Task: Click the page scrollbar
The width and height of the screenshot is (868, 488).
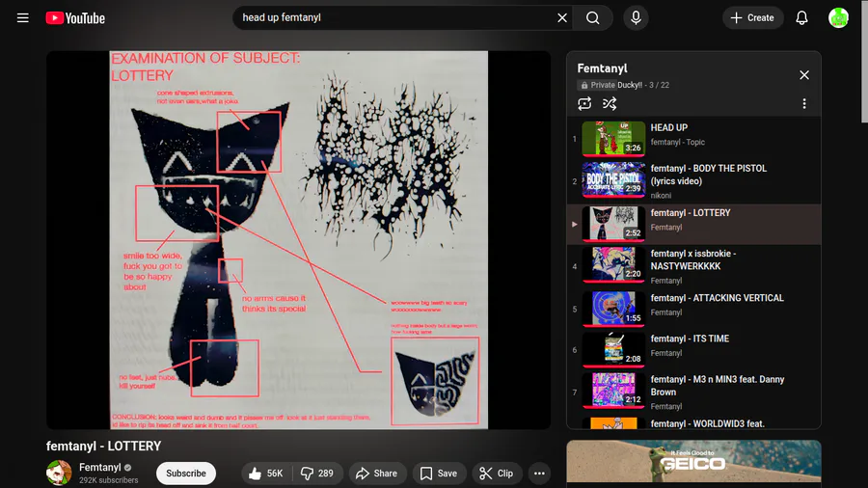Action: (x=864, y=61)
